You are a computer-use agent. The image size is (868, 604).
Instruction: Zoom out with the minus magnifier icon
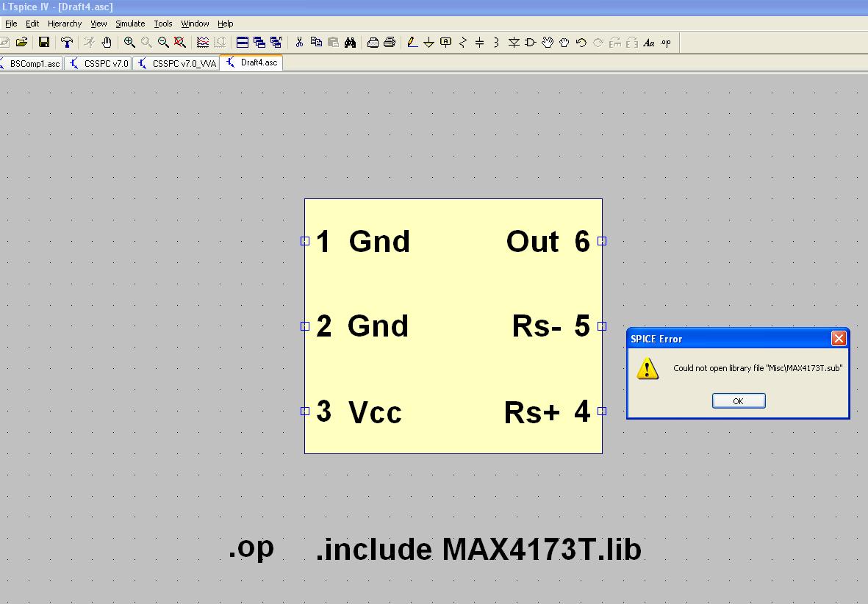tap(162, 42)
